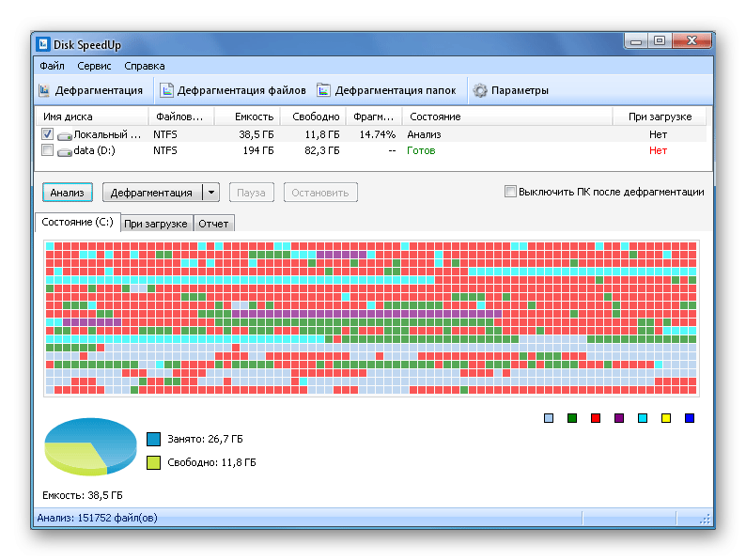Viewport: 746px width, 560px height.
Task: Click the Свободно: 11,8 ГБ label
Action: click(x=211, y=462)
